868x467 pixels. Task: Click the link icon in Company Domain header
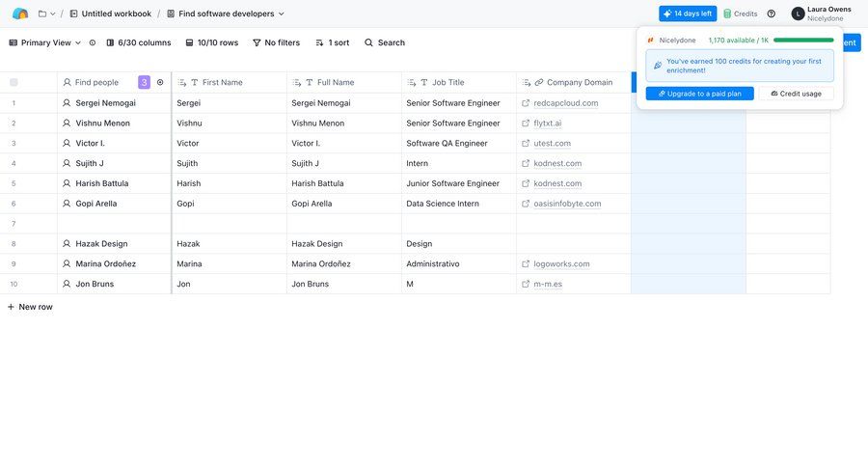click(538, 83)
